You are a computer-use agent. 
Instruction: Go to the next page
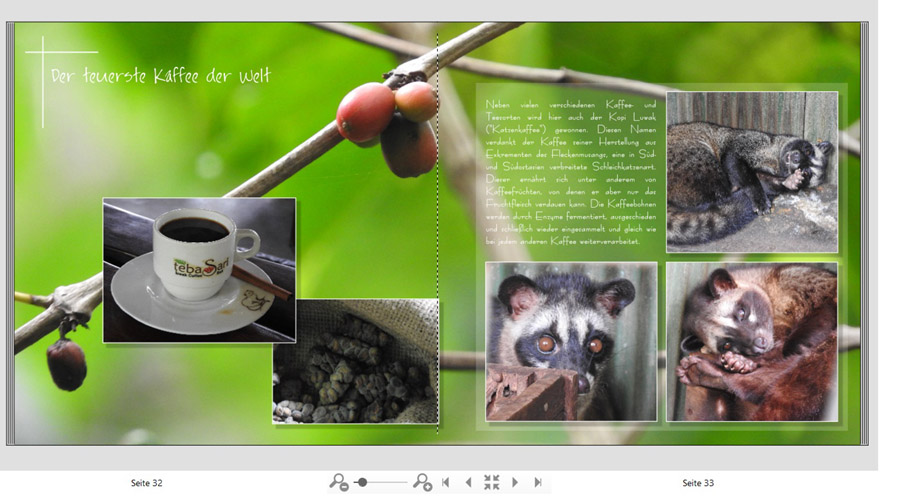(515, 482)
